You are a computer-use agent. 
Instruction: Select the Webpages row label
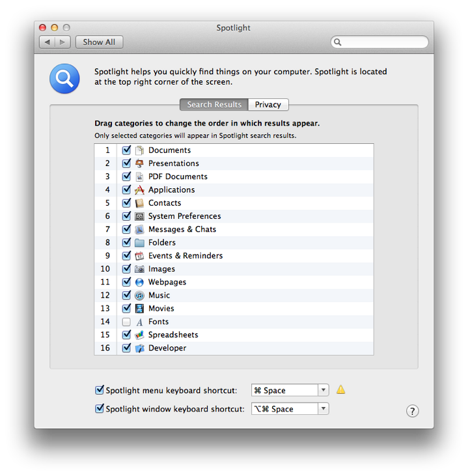167,283
